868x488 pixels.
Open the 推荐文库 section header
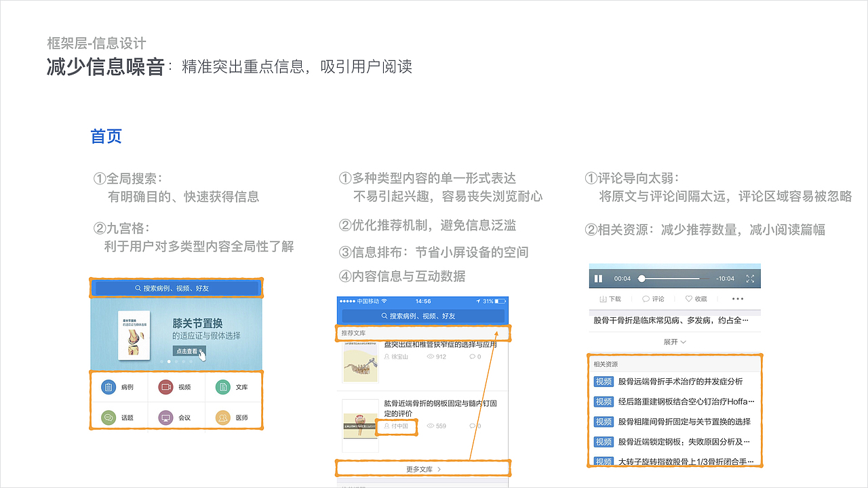(x=353, y=333)
